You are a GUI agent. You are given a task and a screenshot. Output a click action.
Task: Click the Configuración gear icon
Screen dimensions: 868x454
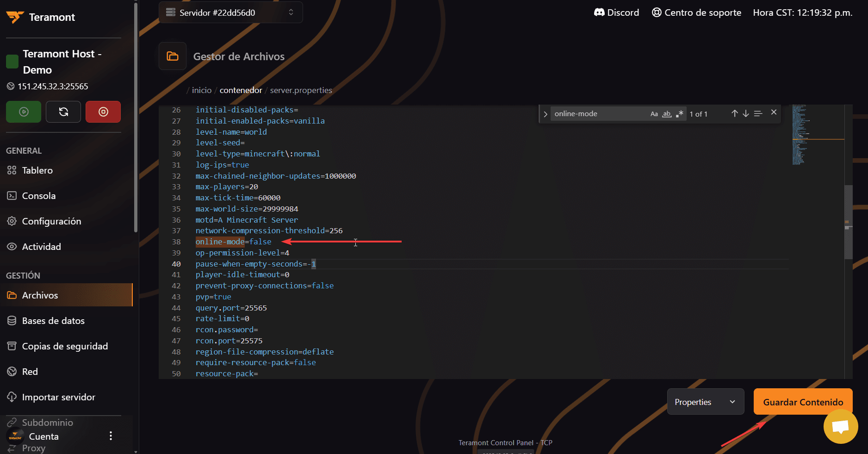point(12,221)
